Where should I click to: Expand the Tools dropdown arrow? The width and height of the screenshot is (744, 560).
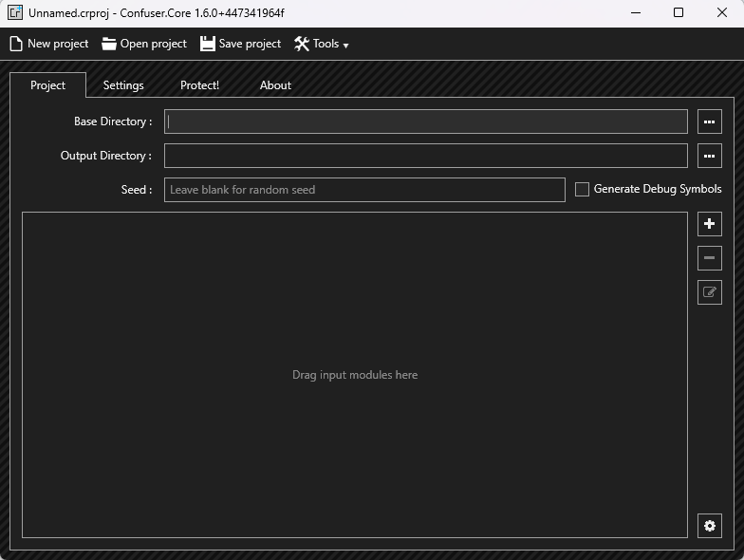pyautogui.click(x=345, y=46)
